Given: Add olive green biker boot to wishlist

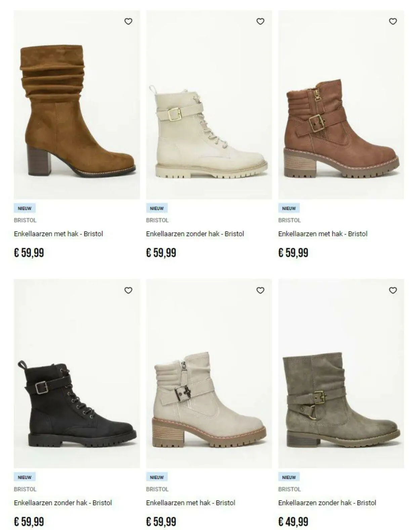Looking at the screenshot, I should click(393, 290).
